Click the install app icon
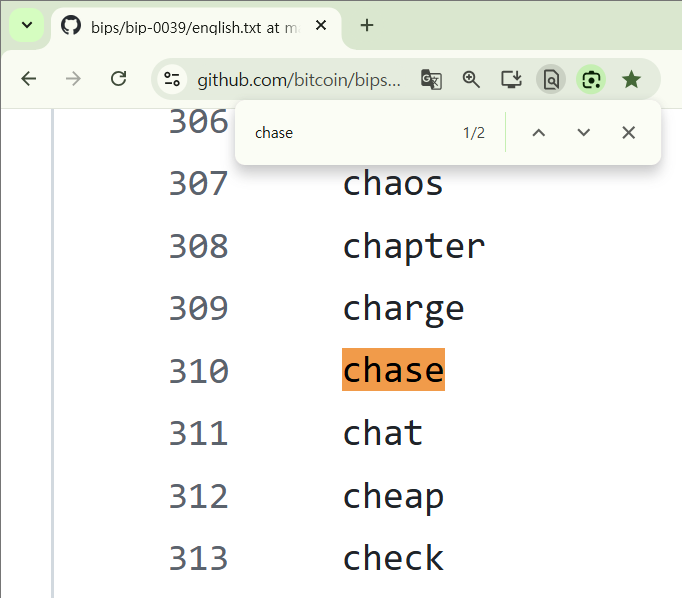Image resolution: width=682 pixels, height=598 pixels. (511, 79)
